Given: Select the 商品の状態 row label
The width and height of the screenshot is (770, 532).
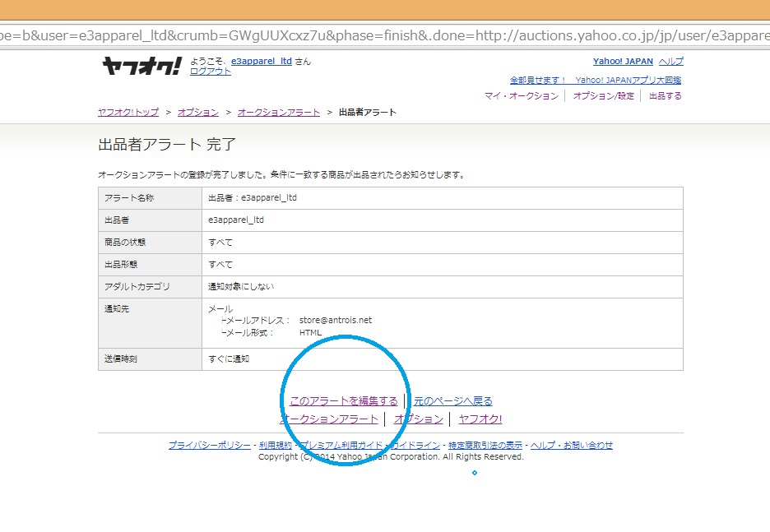Looking at the screenshot, I should pyautogui.click(x=125, y=243).
